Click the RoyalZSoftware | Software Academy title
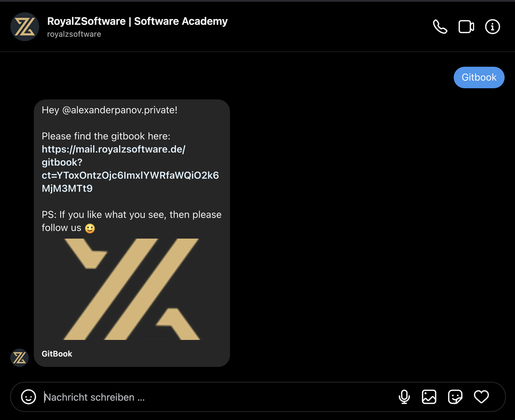 137,21
